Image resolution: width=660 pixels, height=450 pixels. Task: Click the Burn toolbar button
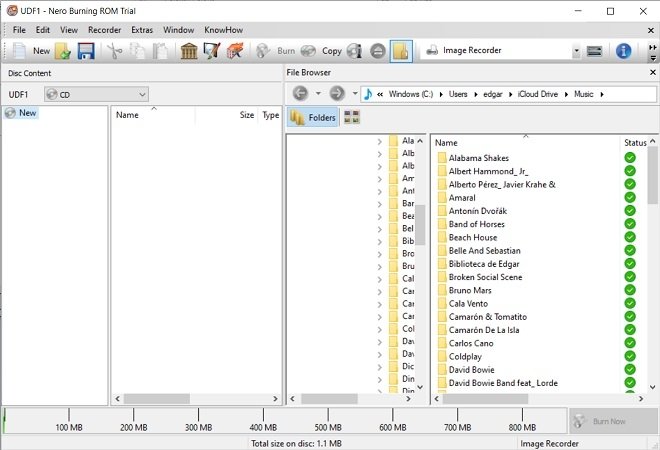(x=275, y=51)
